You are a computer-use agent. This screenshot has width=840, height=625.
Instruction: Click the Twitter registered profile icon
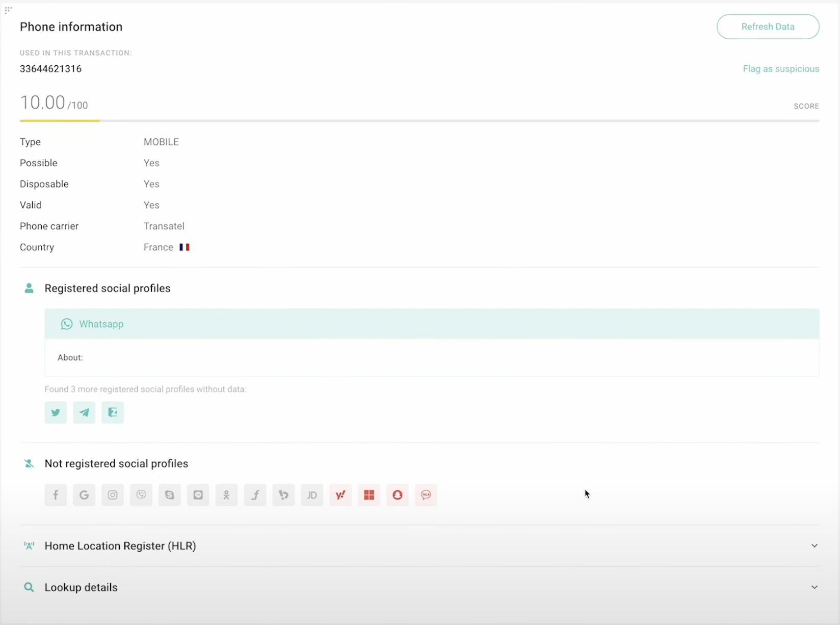pyautogui.click(x=56, y=412)
